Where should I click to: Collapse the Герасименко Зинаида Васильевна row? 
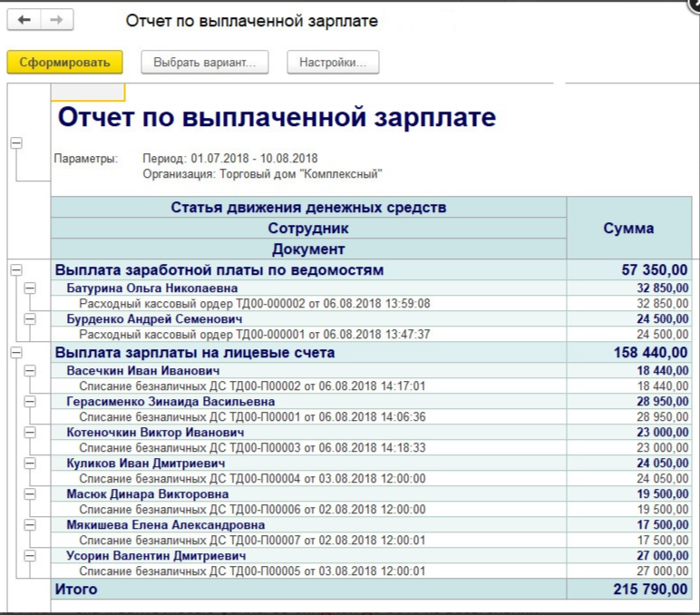pyautogui.click(x=30, y=402)
